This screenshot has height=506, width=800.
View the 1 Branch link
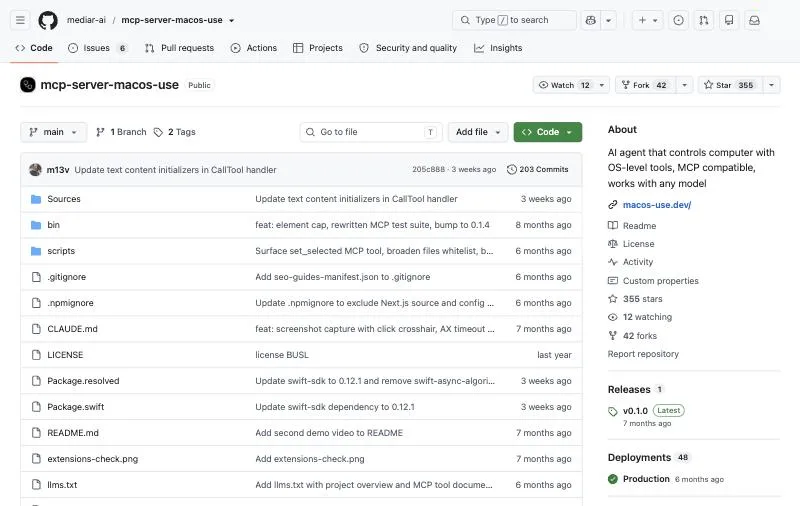click(121, 132)
